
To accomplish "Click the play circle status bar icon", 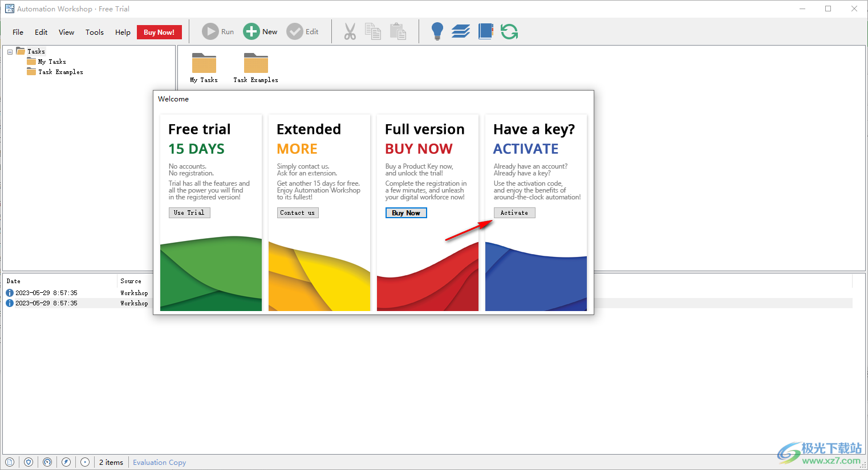I will coord(85,462).
